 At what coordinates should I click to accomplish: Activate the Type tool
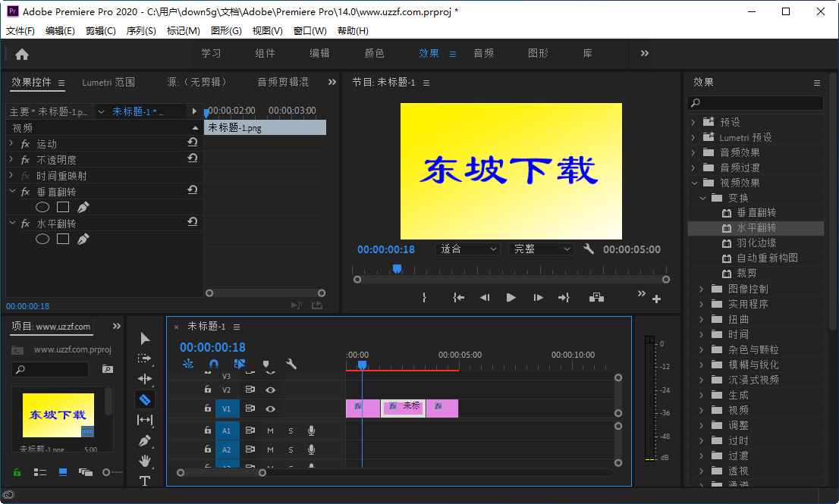click(x=145, y=481)
